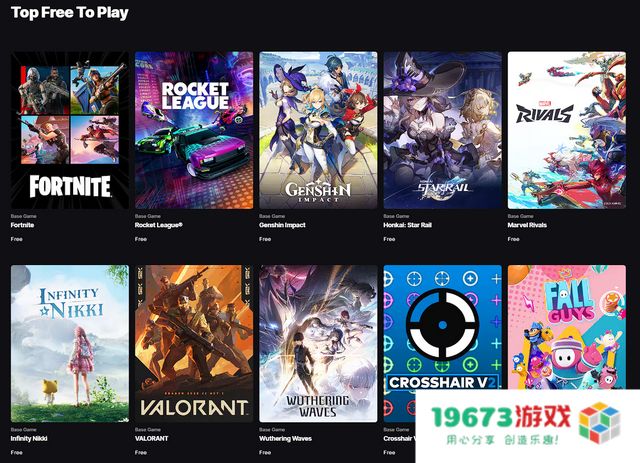
Task: Select the VALORANT cover art
Action: [194, 344]
